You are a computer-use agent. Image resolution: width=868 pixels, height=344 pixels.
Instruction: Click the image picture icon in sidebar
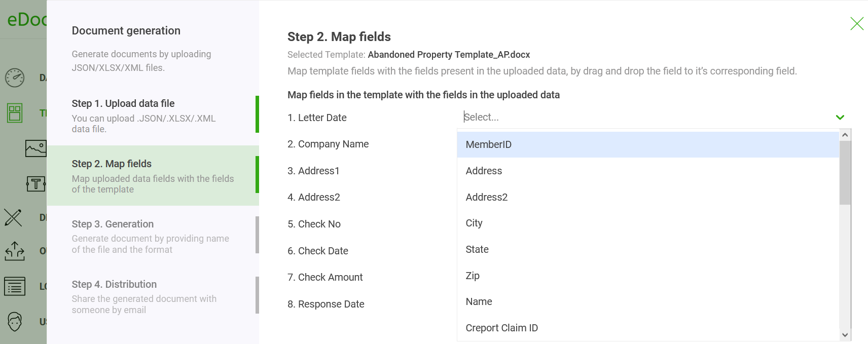pyautogui.click(x=35, y=148)
